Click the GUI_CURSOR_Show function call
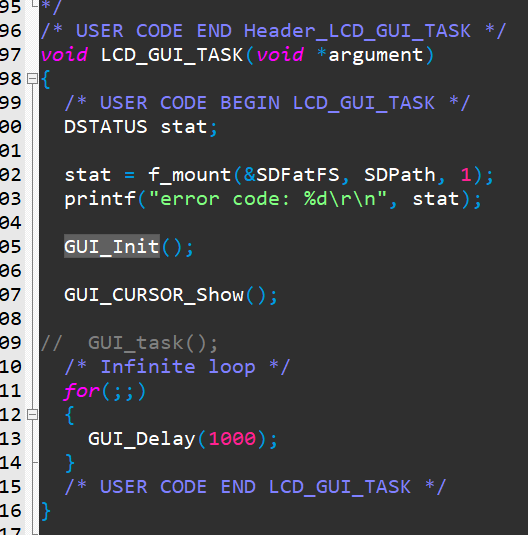 (x=154, y=295)
